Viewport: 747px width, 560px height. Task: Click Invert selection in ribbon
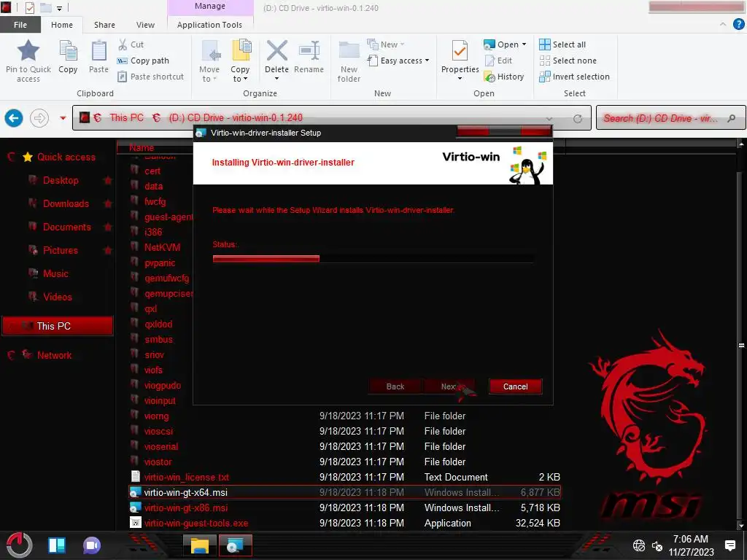tap(575, 77)
